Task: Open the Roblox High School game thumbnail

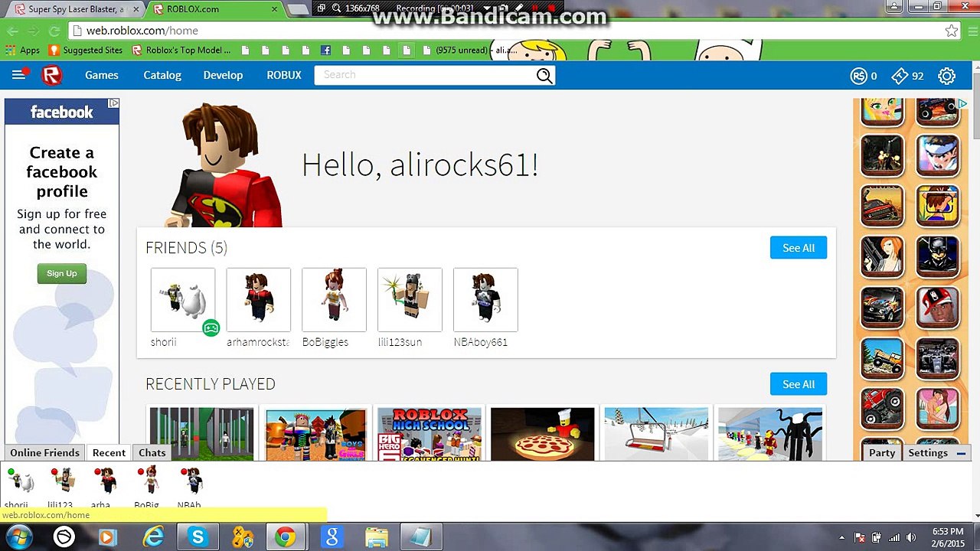Action: tap(430, 434)
